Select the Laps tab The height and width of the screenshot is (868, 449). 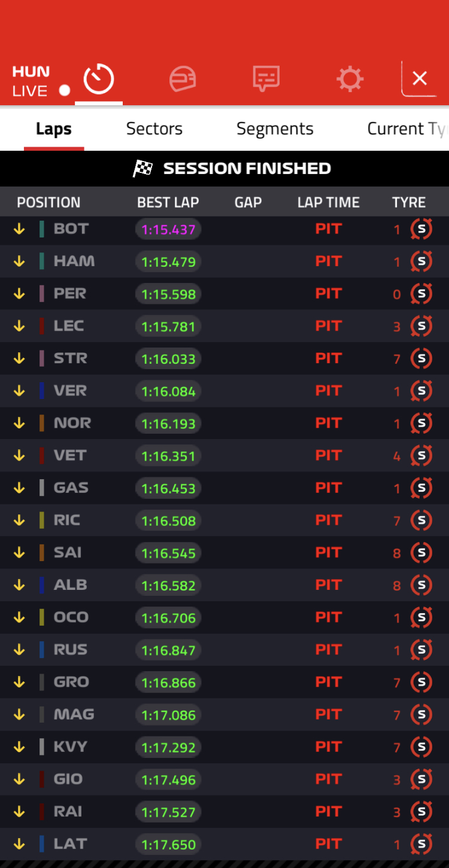(53, 129)
